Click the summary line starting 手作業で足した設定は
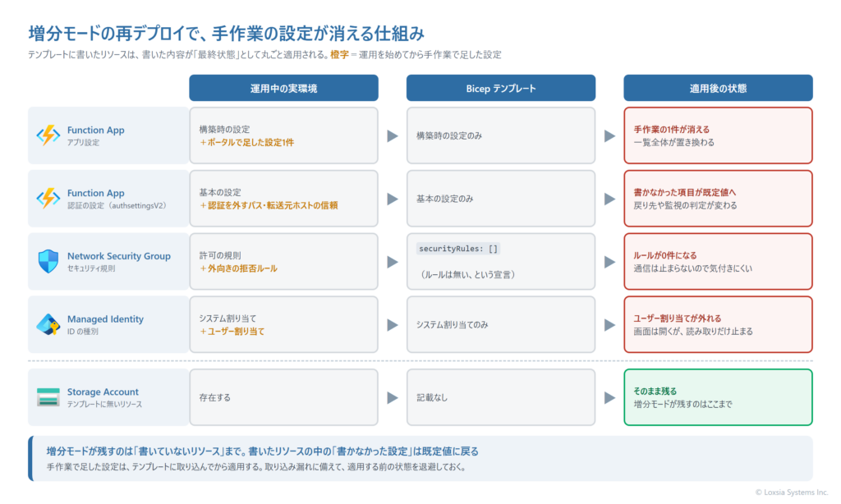The height and width of the screenshot is (504, 841). [256, 467]
